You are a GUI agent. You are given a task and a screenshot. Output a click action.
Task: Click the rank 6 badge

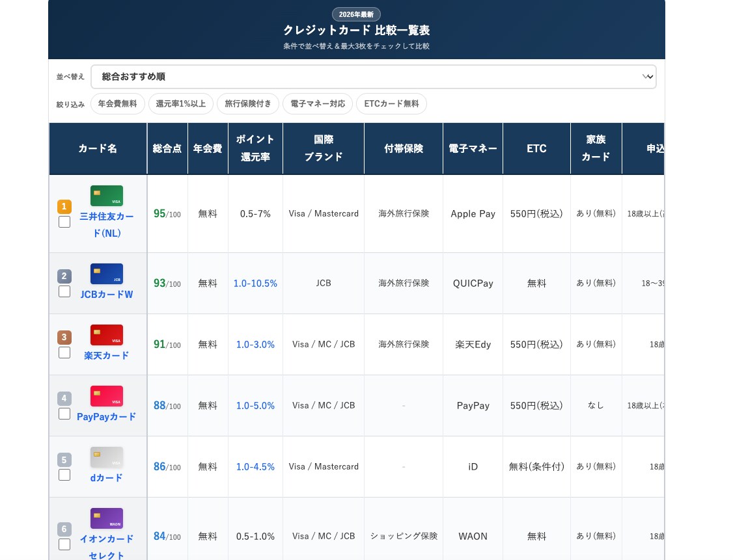64,529
